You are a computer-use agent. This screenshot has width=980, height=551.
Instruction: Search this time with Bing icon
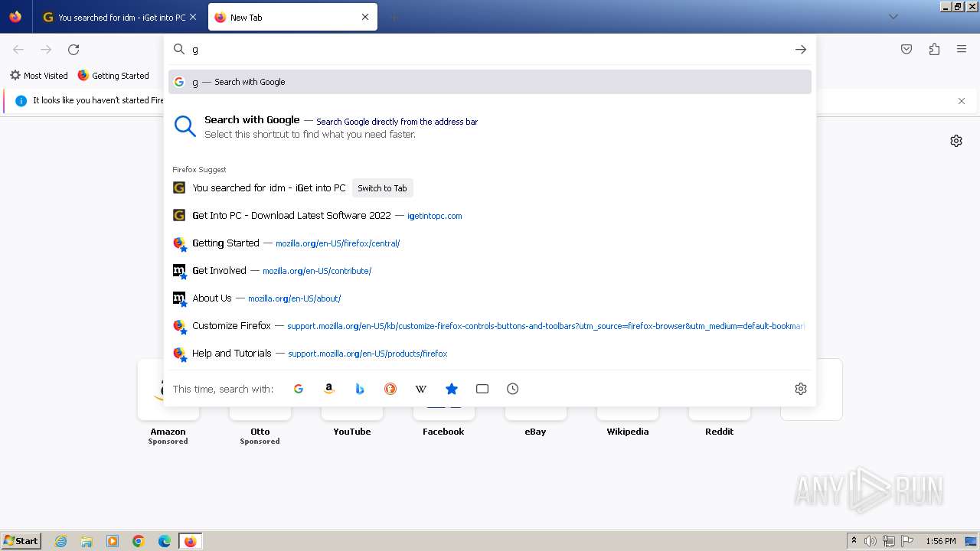tap(360, 389)
